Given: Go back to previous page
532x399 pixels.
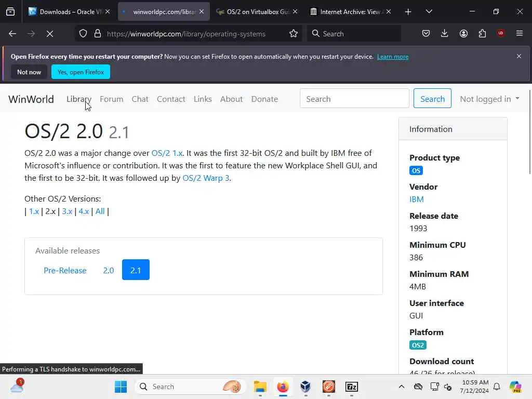Looking at the screenshot, I should (x=12, y=34).
